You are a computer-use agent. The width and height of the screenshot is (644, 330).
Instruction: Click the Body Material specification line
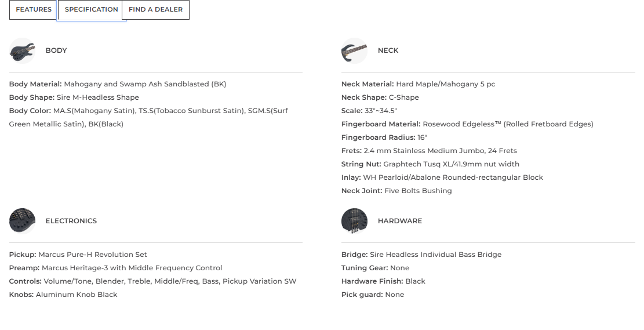coord(118,84)
